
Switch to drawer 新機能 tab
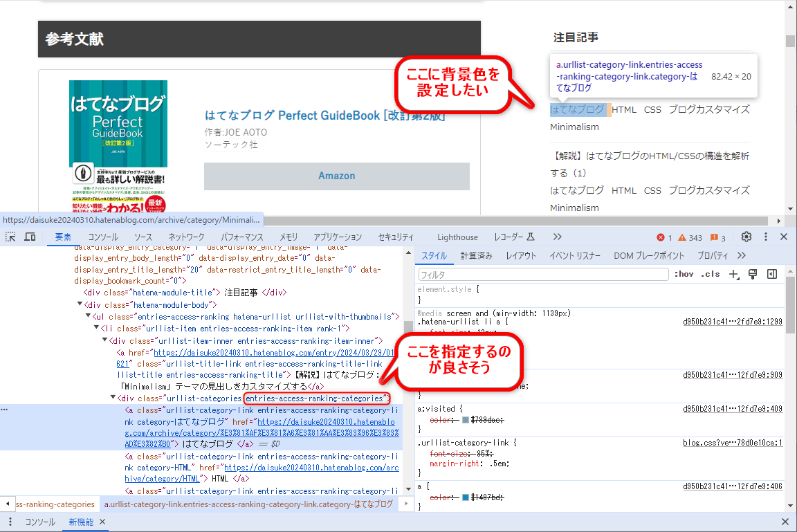tap(81, 522)
